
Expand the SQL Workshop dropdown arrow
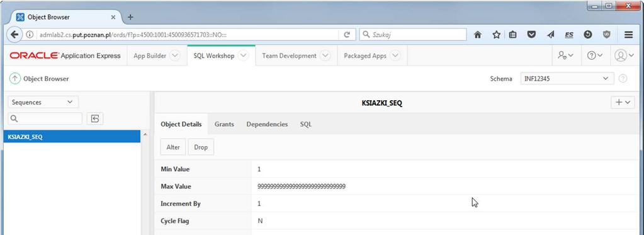243,55
